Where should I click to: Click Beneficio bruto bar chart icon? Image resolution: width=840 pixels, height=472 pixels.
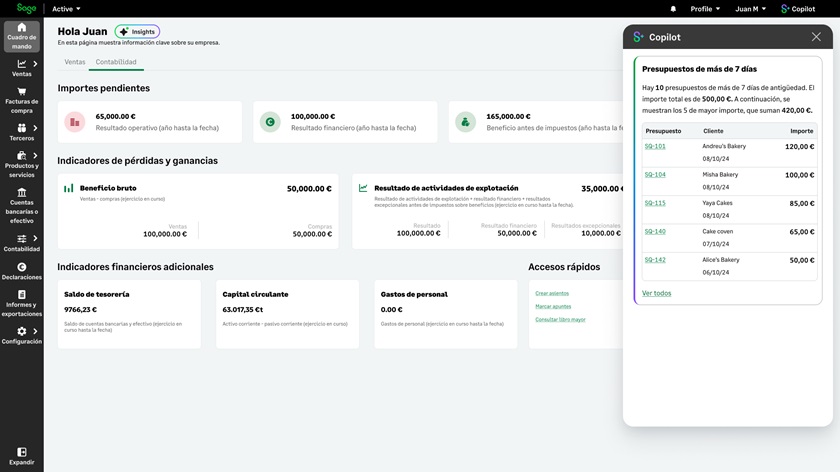pyautogui.click(x=69, y=188)
